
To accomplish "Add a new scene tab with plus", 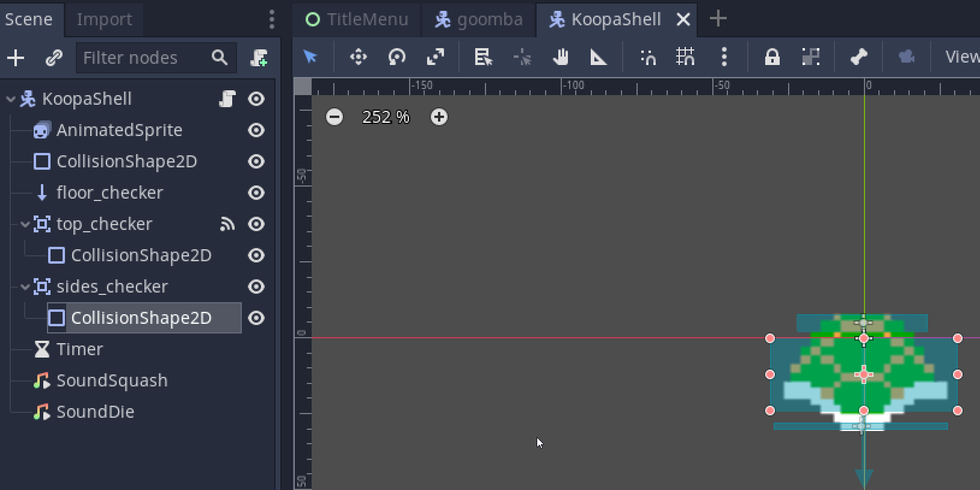I will [718, 19].
